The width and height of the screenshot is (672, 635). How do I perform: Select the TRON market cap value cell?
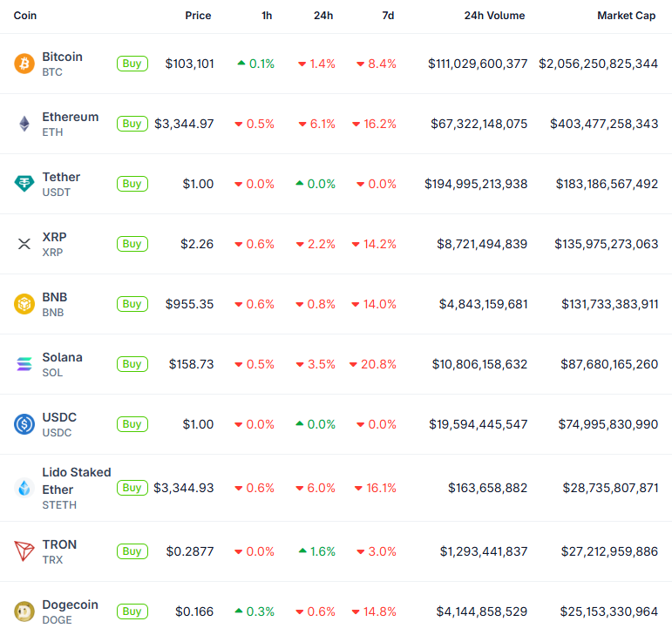click(608, 551)
